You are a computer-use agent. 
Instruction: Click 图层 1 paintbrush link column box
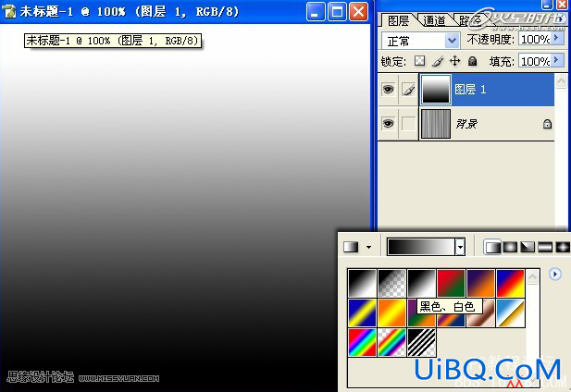click(x=409, y=89)
